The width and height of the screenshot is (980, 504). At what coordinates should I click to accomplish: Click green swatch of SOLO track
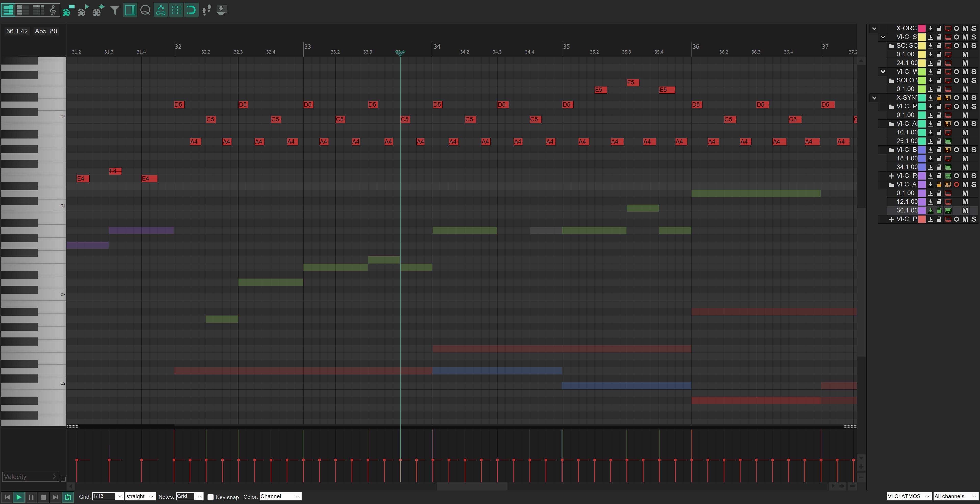click(922, 81)
